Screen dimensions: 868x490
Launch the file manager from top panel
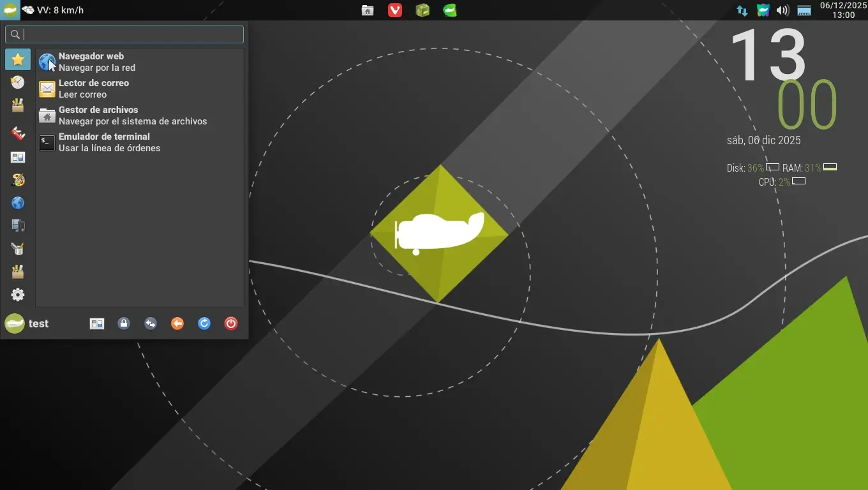click(x=368, y=10)
